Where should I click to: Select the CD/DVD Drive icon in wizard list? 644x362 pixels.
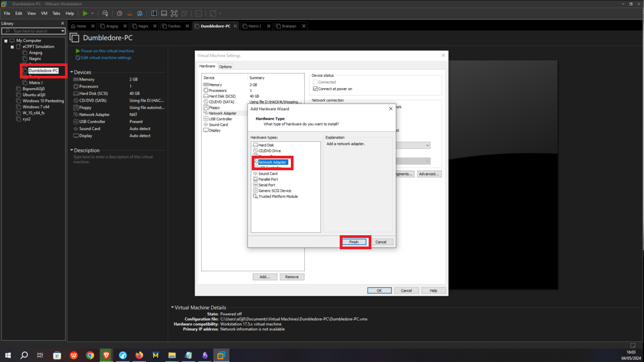(x=255, y=151)
